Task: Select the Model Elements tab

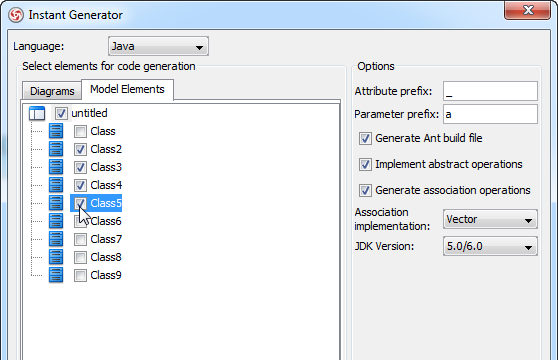Action: [x=127, y=89]
